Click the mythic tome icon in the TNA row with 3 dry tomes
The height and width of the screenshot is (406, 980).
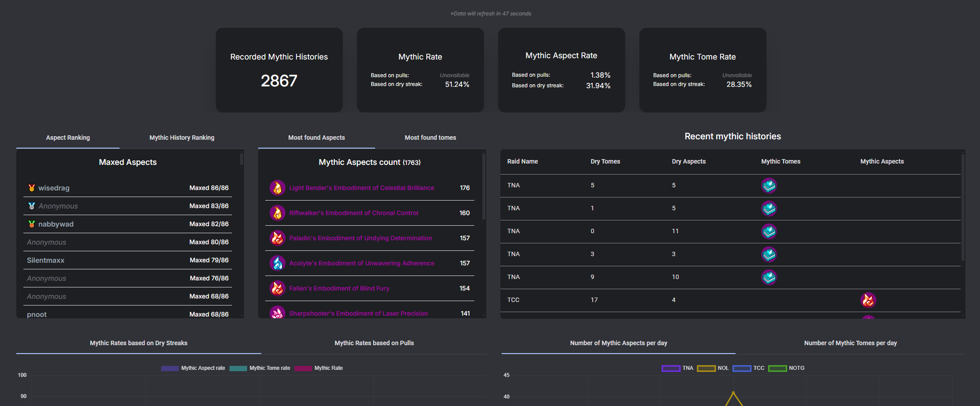pyautogui.click(x=769, y=254)
